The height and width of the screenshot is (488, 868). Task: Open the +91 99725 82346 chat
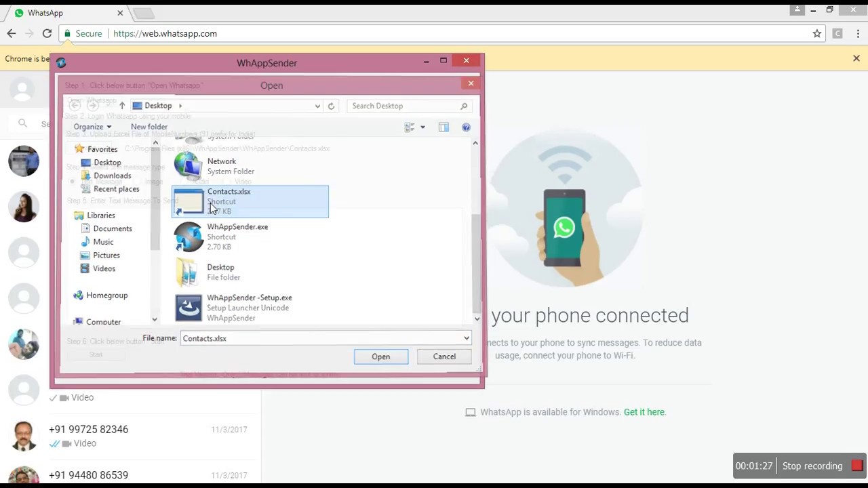130,436
